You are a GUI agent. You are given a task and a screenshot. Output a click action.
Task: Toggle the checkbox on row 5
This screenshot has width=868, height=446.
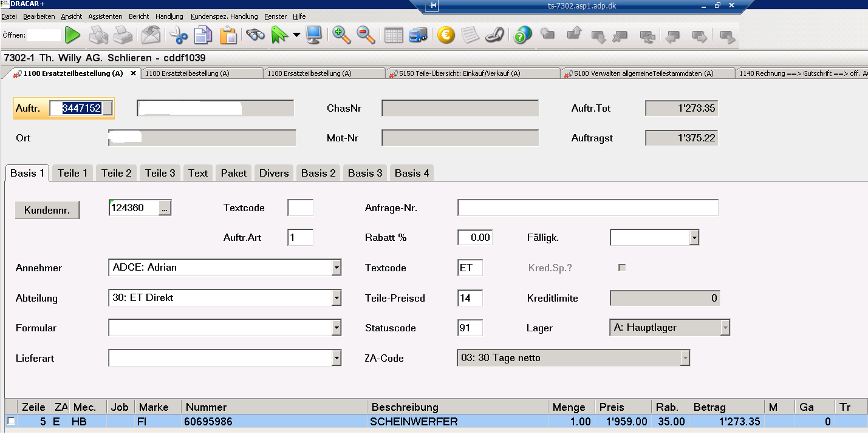tap(11, 421)
